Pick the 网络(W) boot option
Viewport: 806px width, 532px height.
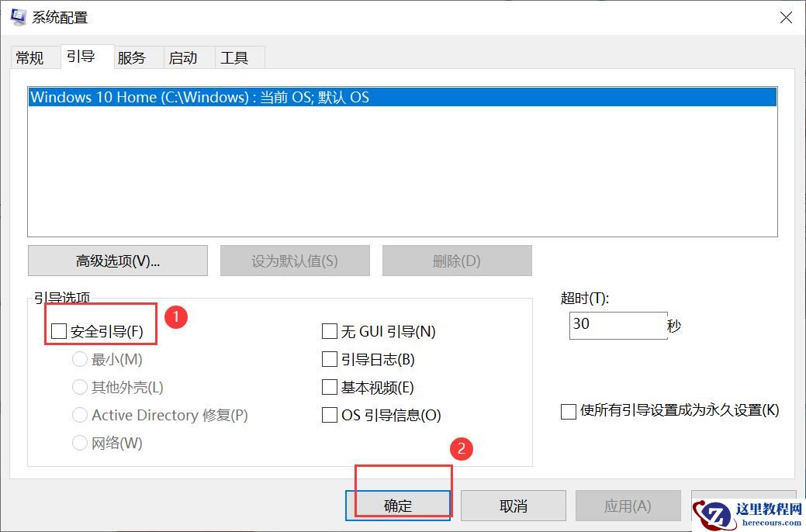click(80, 443)
